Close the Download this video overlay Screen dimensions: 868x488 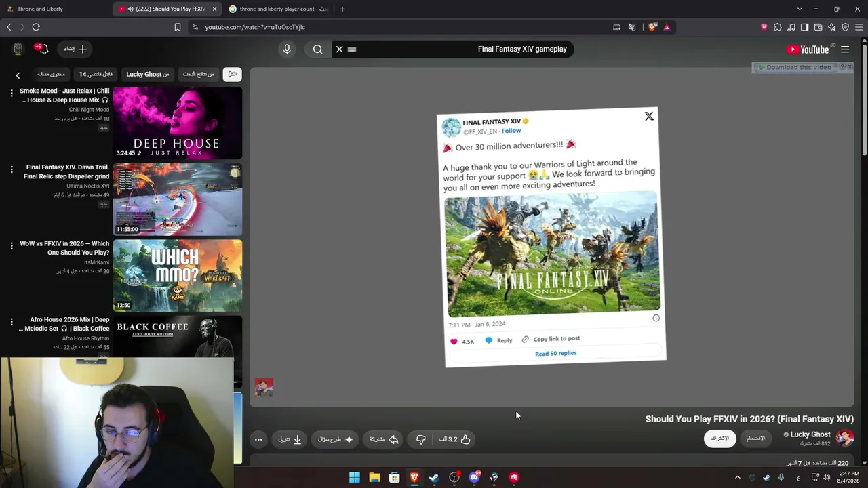pyautogui.click(x=850, y=67)
